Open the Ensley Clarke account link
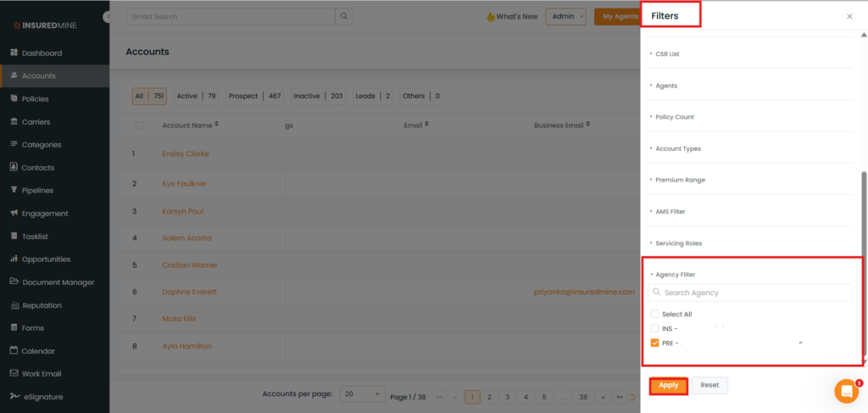Screen dimensions: 868x413 pos(185,153)
